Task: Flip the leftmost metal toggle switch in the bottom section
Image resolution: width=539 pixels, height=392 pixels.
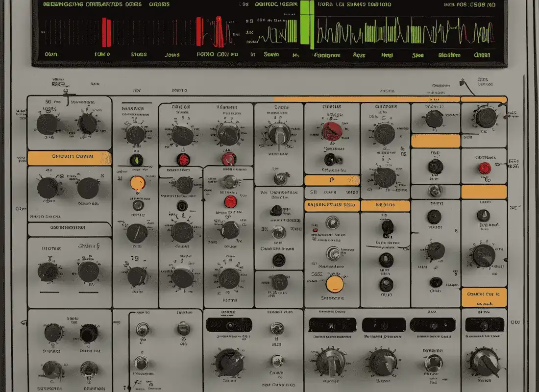Action: pyautogui.click(x=142, y=329)
